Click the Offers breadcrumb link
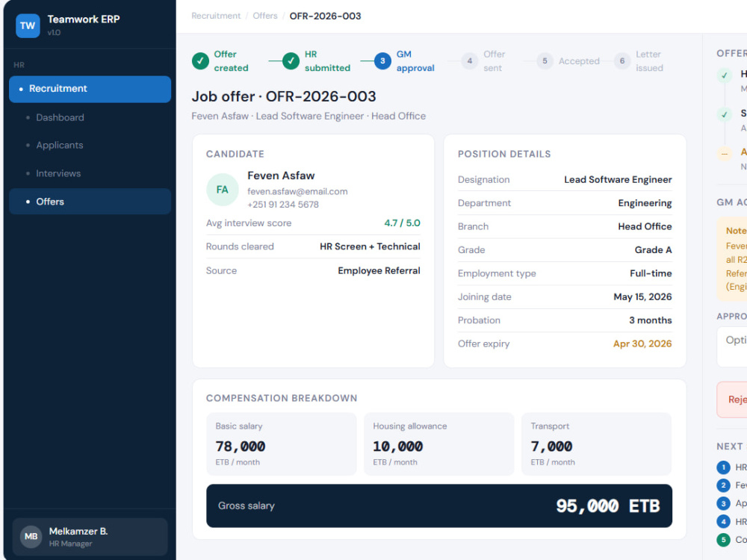Viewport: 747px width, 560px height. tap(265, 16)
